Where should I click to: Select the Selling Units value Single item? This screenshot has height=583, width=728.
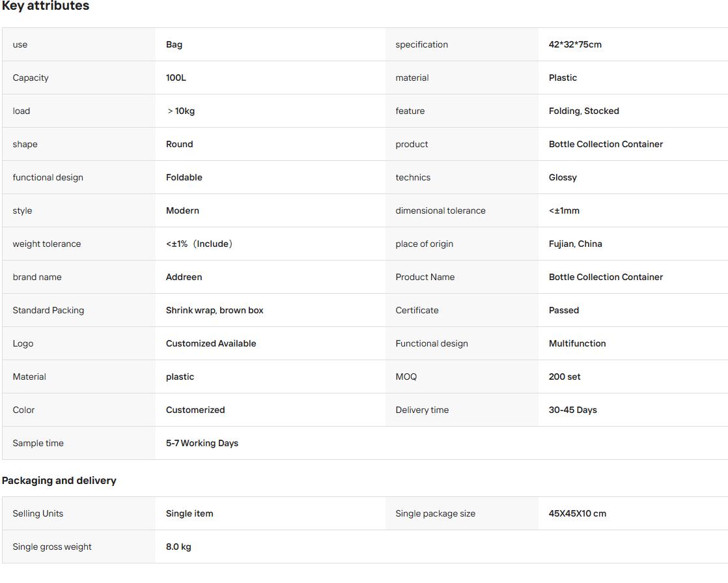189,513
